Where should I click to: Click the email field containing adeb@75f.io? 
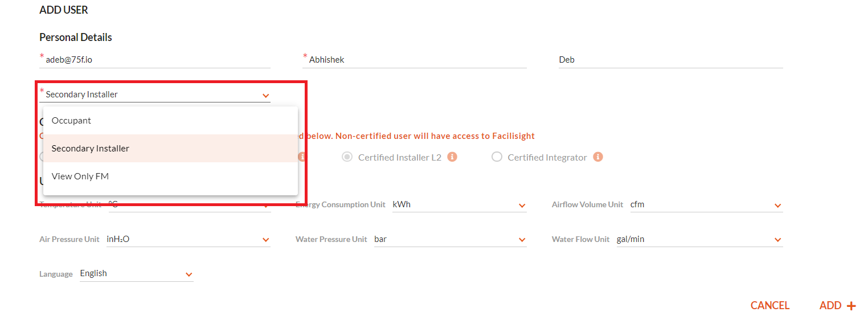pyautogui.click(x=155, y=60)
